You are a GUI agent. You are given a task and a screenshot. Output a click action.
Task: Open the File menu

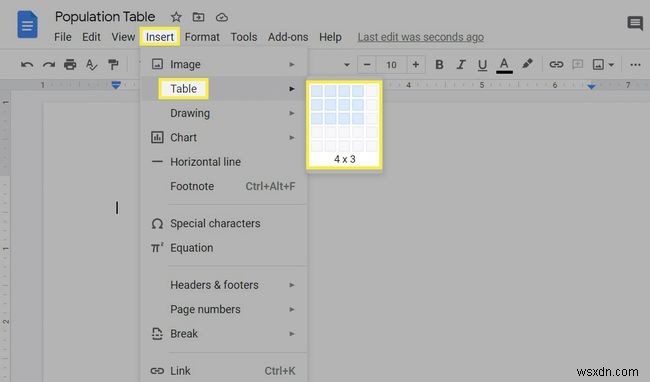[63, 37]
